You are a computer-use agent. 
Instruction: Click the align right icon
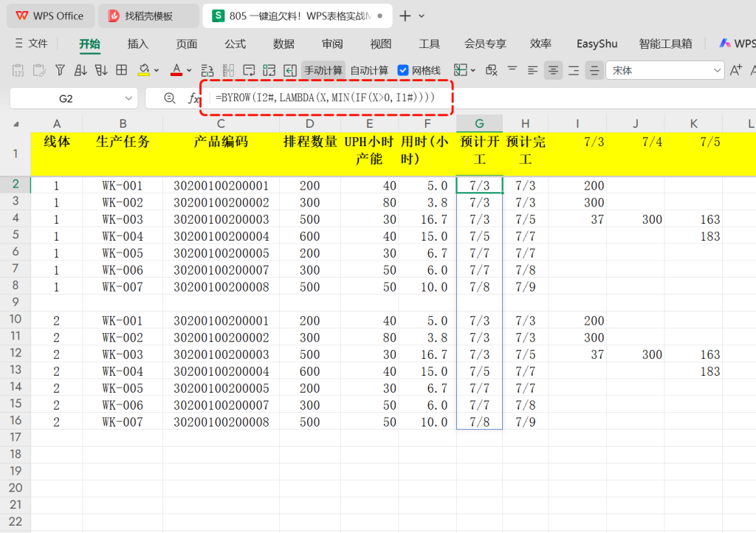coord(574,70)
